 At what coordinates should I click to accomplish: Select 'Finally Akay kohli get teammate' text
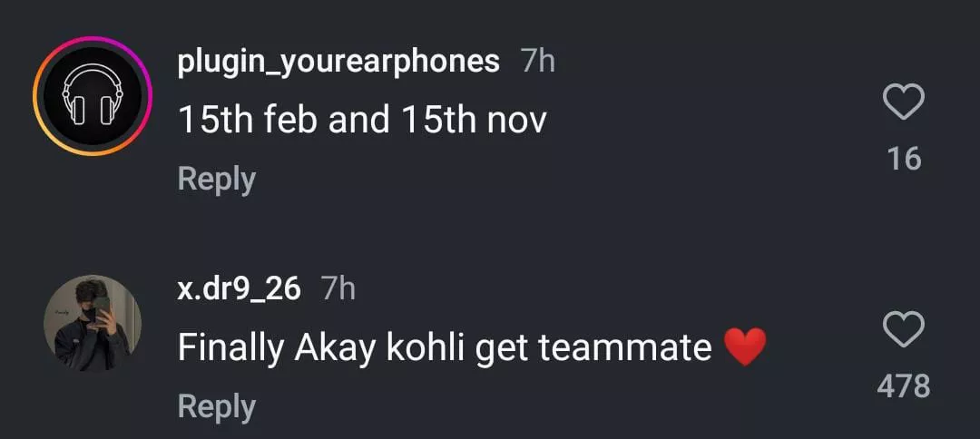coord(445,347)
